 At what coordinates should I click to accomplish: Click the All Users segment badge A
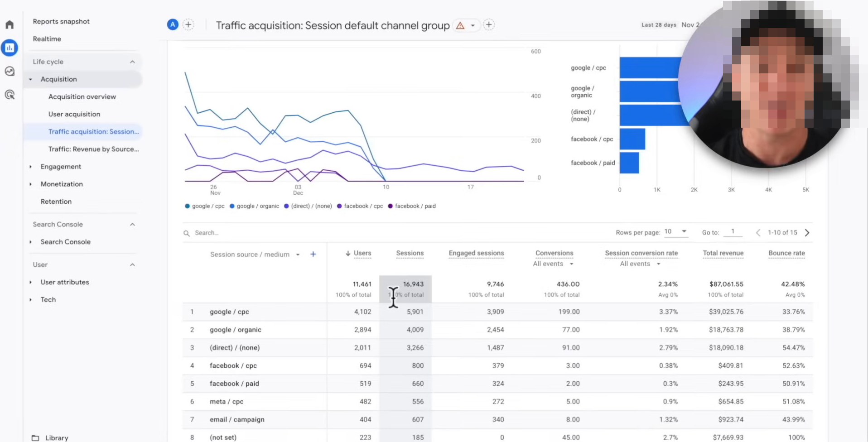(x=173, y=25)
